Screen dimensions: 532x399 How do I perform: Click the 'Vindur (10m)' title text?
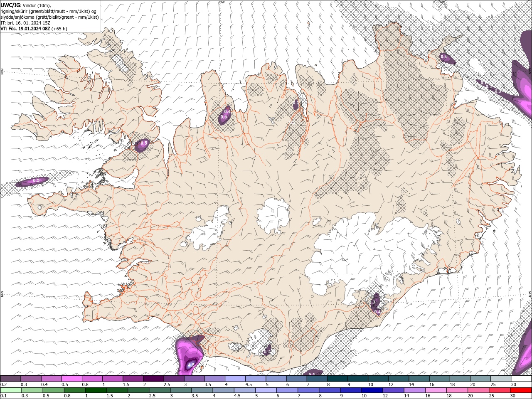pos(36,5)
